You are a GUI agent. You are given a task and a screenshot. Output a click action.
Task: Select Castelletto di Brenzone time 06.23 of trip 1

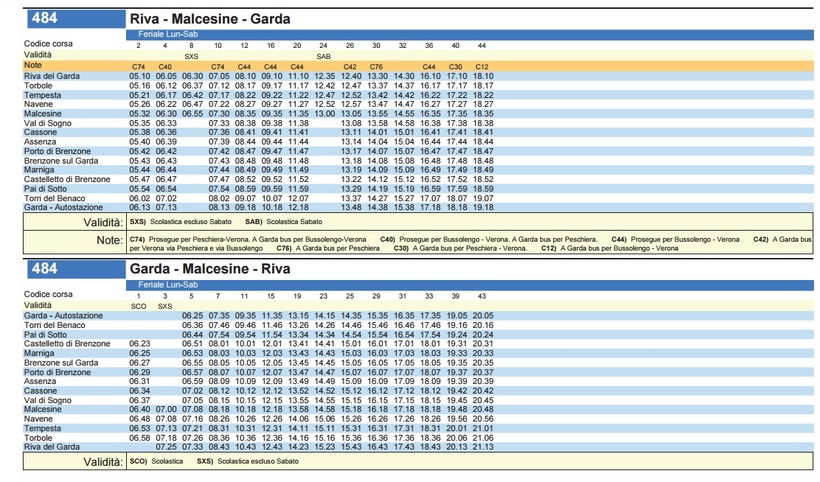pos(140,344)
